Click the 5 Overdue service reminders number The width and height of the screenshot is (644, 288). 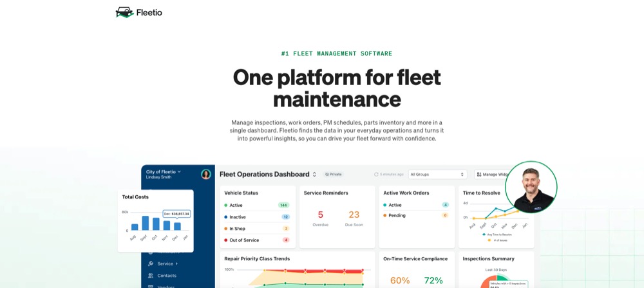(320, 215)
